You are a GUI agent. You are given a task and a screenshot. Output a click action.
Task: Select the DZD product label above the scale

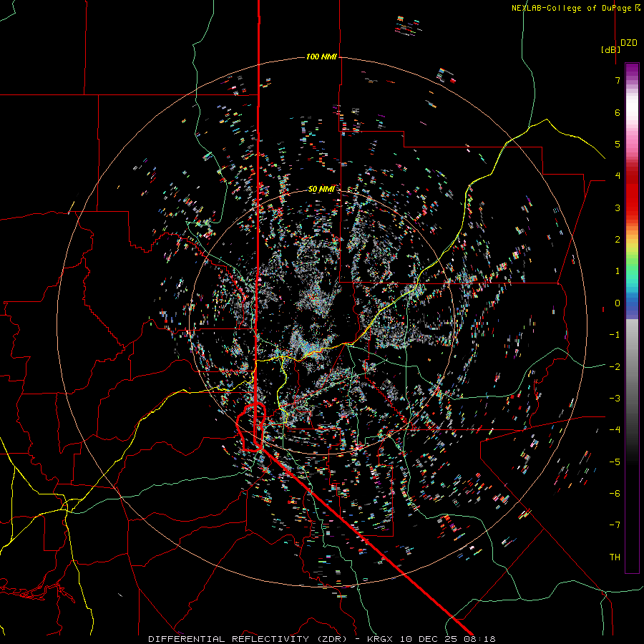point(629,43)
